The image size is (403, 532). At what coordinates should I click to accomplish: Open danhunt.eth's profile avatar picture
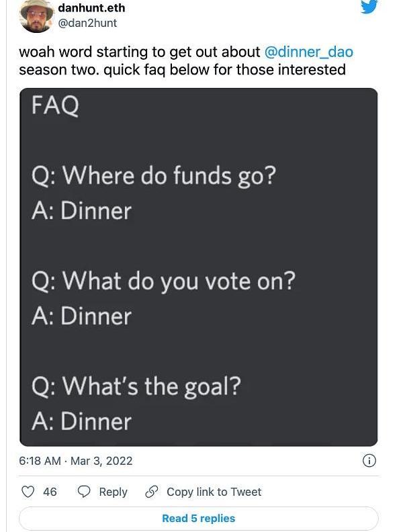point(37,16)
